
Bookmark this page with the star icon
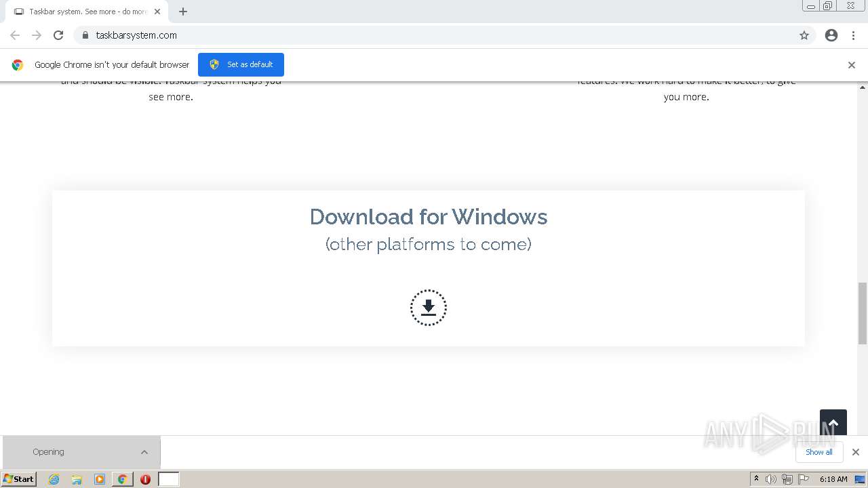pyautogui.click(x=804, y=35)
